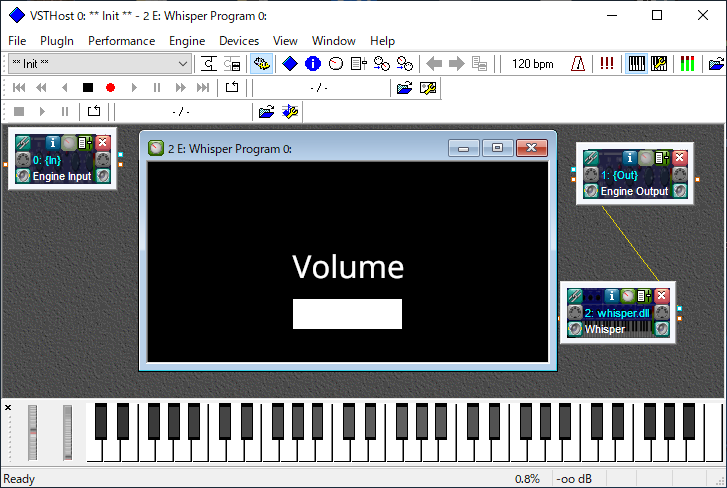Toggle left speaker on Engine Output module
The width and height of the screenshot is (727, 488).
point(591,190)
